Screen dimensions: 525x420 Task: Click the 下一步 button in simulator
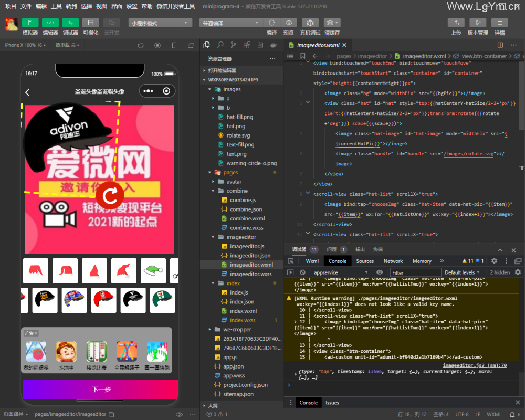[x=100, y=389]
